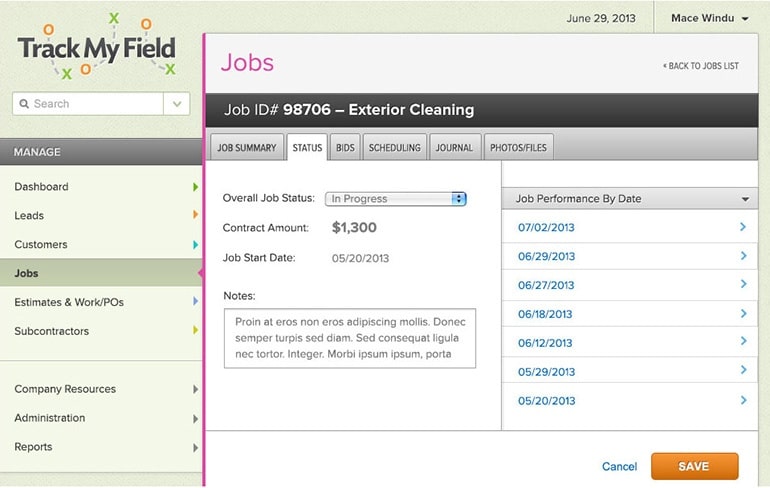Click into the Notes text area
Screen dimensions: 770x488
click(x=350, y=338)
